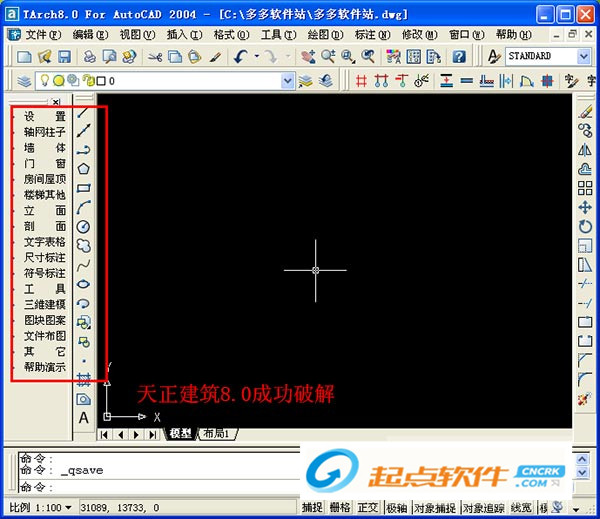Screen dimensions: 600x519
Task: Toggle the 栅格 grid display
Action: 340,508
